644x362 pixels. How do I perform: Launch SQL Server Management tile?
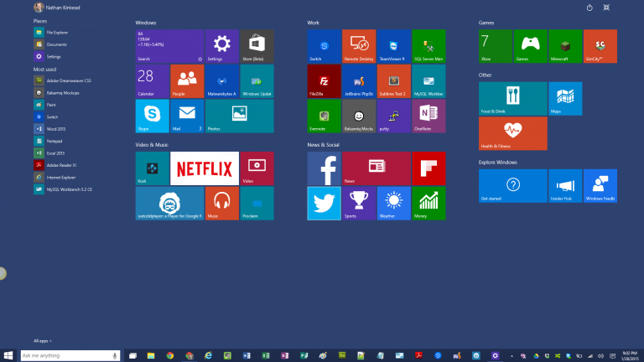pos(428,46)
